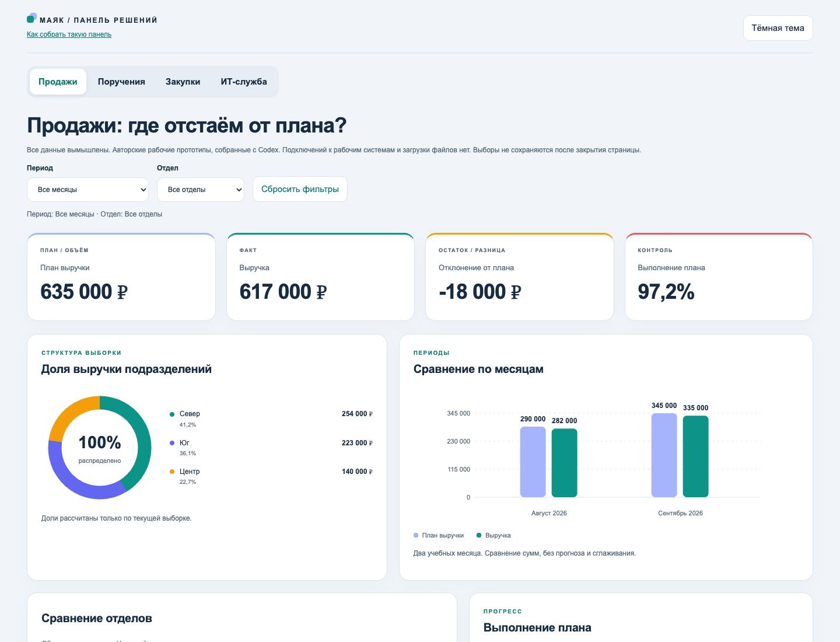Click the -18 000 ₽ deviation value
840x642 pixels.
480,291
